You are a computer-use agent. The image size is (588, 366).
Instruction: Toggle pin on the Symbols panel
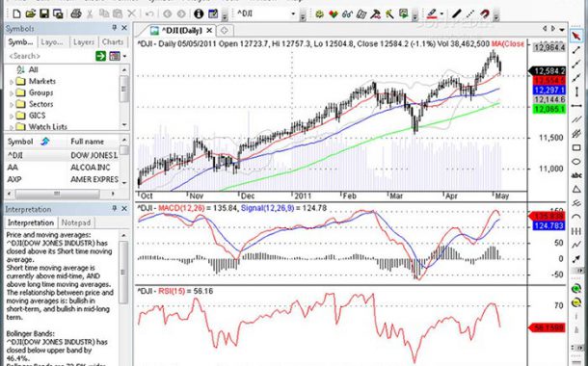(115, 28)
